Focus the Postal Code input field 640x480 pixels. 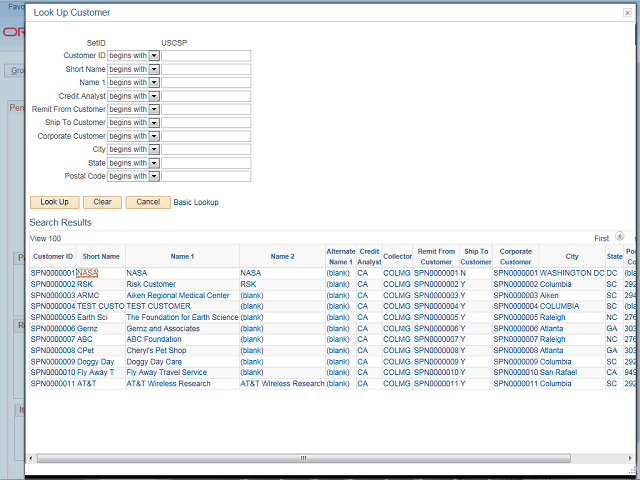click(x=206, y=176)
